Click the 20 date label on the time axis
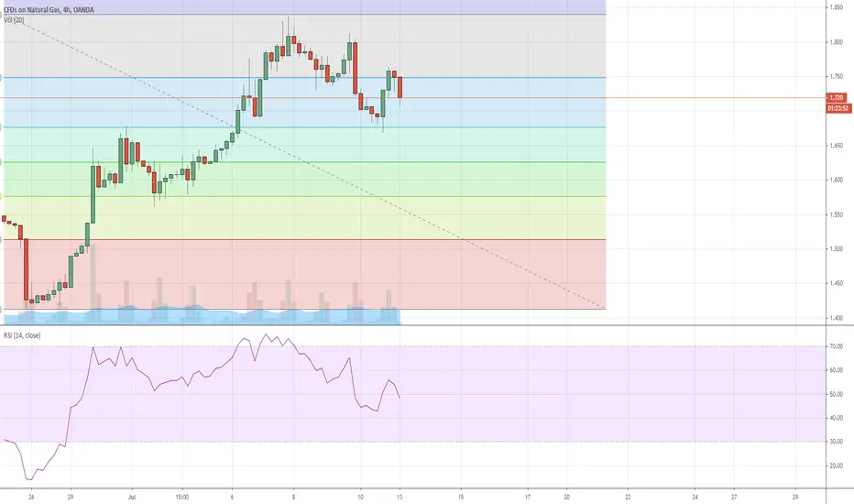 pyautogui.click(x=566, y=497)
